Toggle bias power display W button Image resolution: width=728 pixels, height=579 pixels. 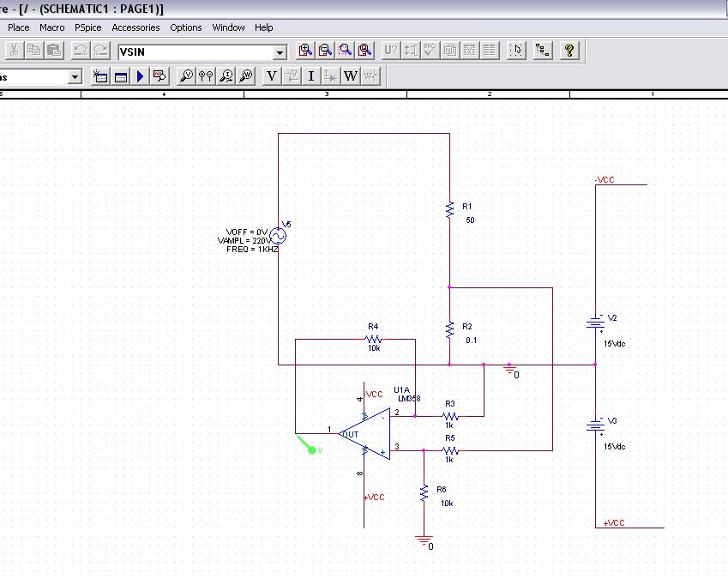[351, 76]
